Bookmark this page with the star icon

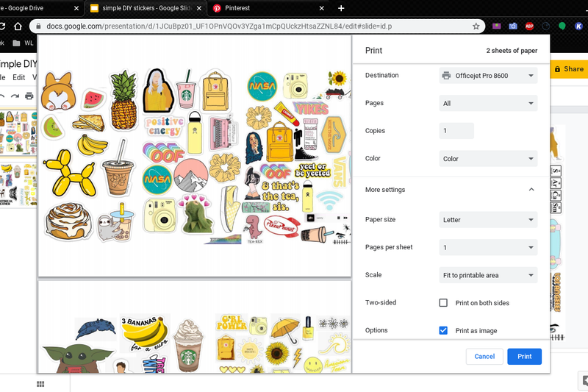pyautogui.click(x=476, y=26)
